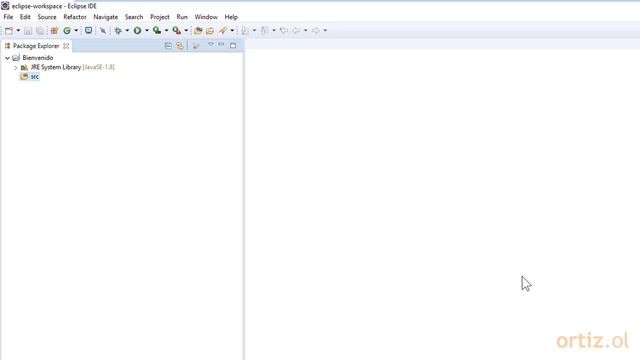Minimize the Package Explorer panel

[x=221, y=44]
